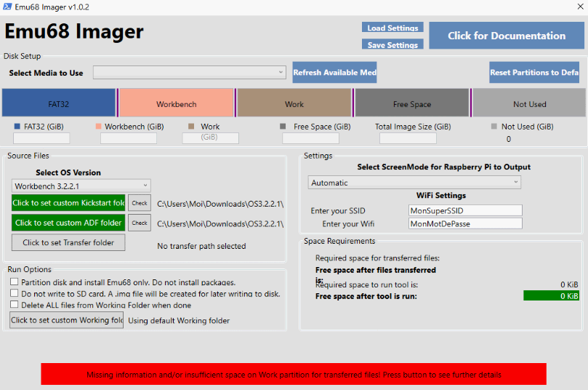
Task: Click to set Transfer folder
Action: click(x=68, y=242)
